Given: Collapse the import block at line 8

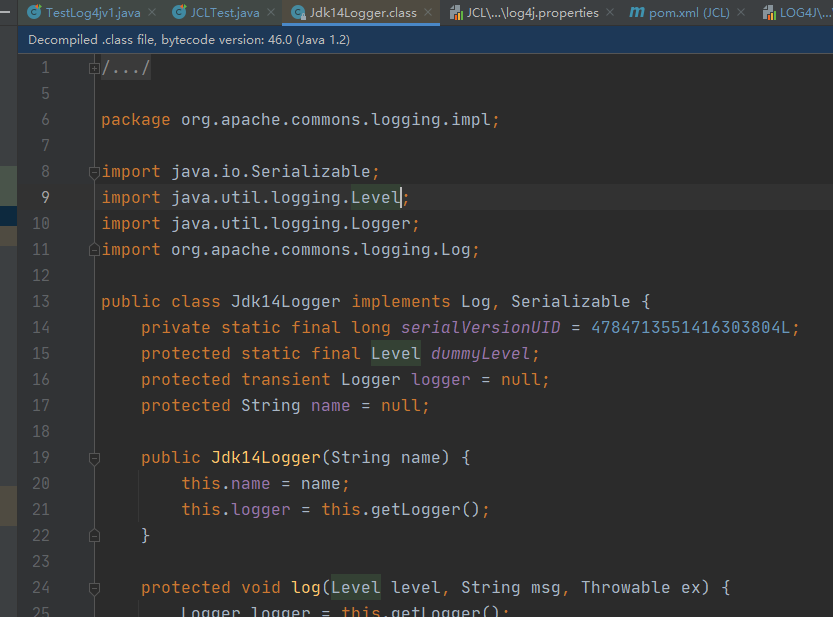Looking at the screenshot, I should point(94,171).
